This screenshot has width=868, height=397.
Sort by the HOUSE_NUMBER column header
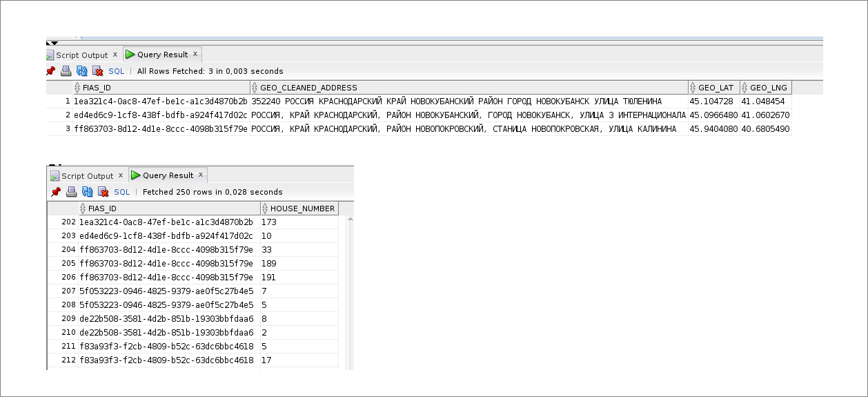302,209
